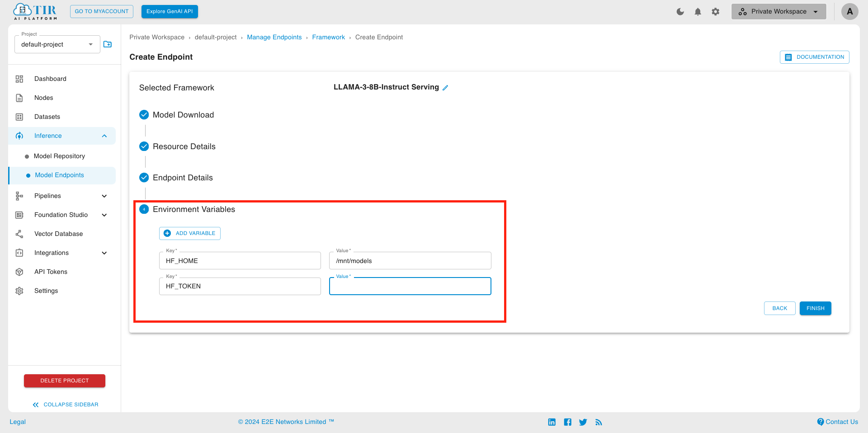Click the API Tokens sidebar icon

tap(19, 272)
